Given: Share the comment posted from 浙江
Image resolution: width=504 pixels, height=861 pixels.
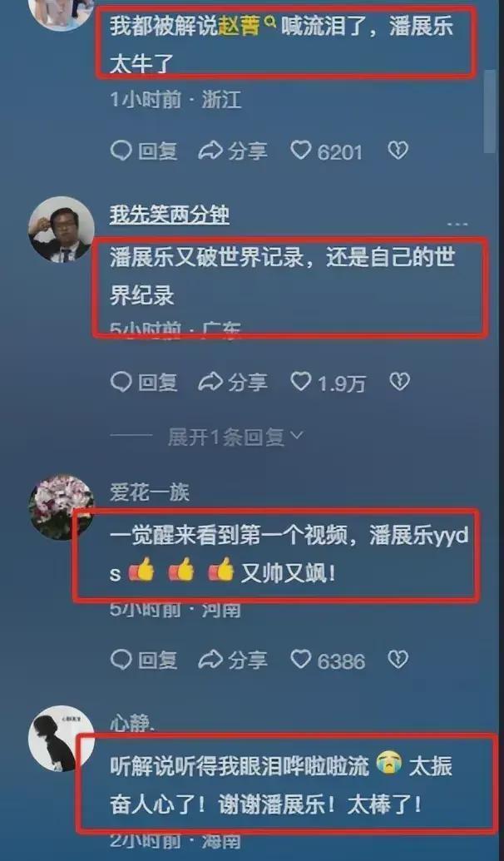Looking at the screenshot, I should (x=233, y=151).
